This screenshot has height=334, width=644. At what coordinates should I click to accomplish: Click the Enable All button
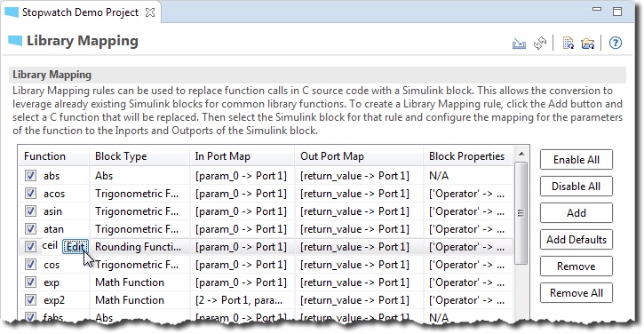576,159
